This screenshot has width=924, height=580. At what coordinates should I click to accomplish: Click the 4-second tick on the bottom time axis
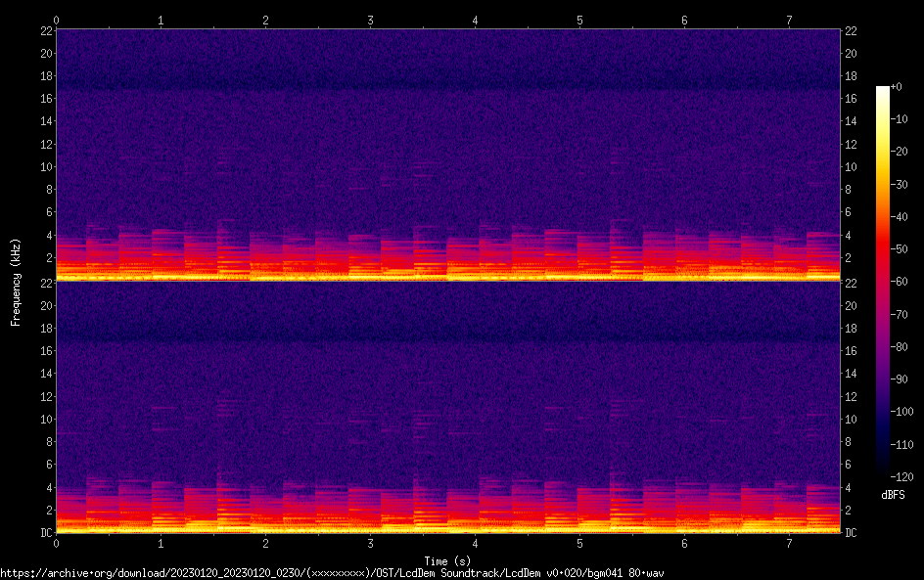(475, 543)
